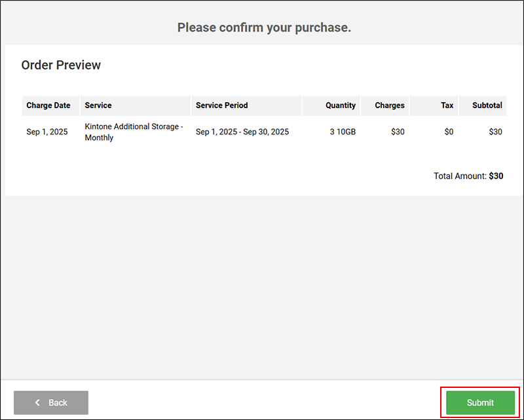Go back using the Back button
Screen dimensions: 524x420
click(51, 402)
